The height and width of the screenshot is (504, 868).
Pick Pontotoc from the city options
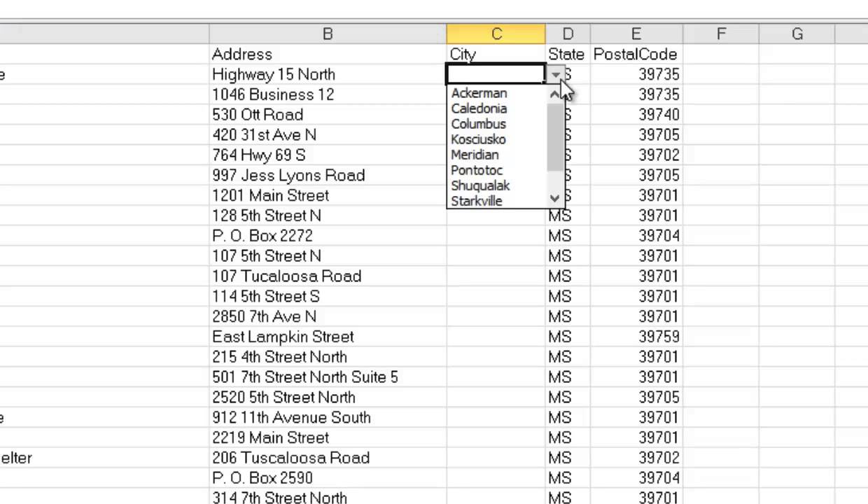point(477,170)
